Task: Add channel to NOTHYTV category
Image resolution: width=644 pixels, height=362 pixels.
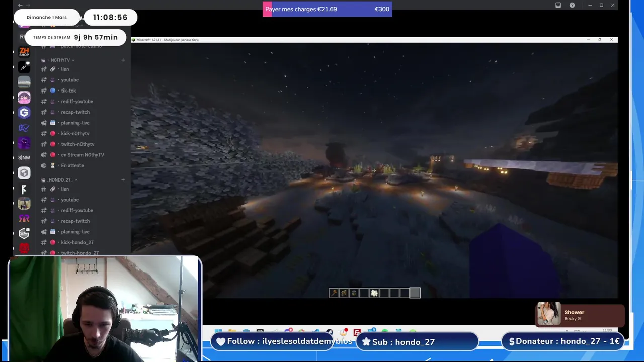Action: point(123,60)
